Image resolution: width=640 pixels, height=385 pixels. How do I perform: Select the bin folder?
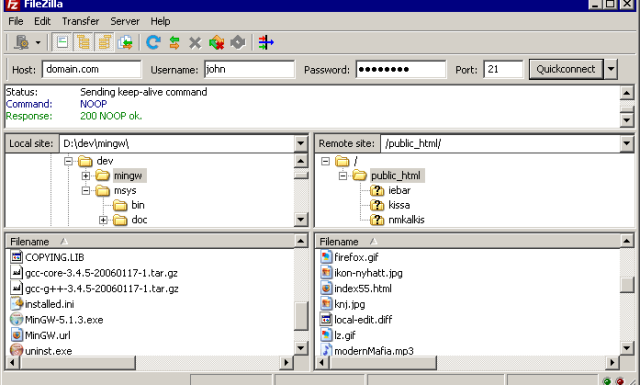click(x=138, y=205)
